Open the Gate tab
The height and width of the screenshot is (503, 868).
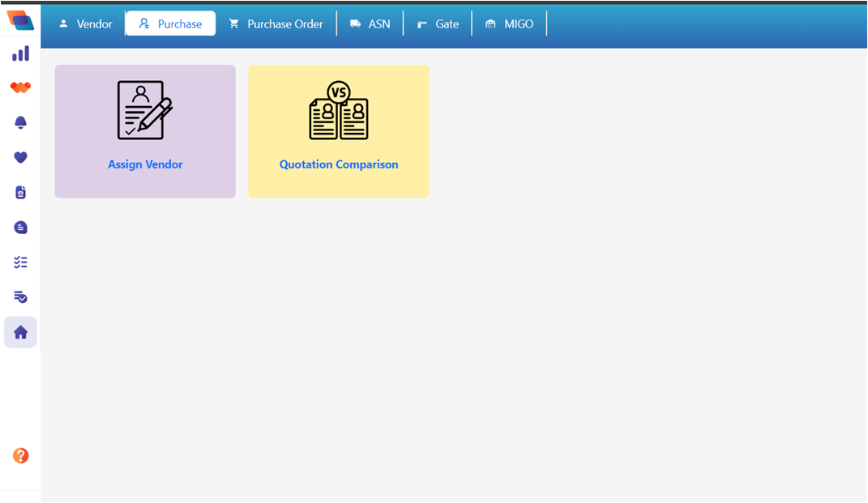click(438, 23)
